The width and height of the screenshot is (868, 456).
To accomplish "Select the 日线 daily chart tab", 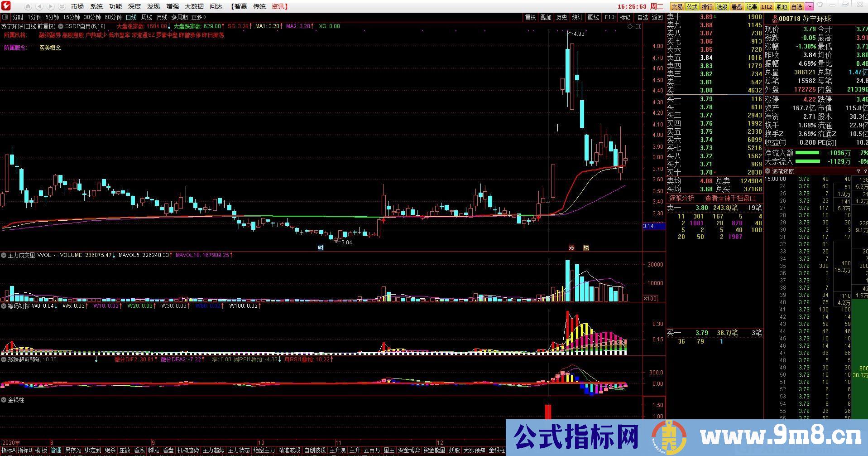I will pyautogui.click(x=131, y=17).
